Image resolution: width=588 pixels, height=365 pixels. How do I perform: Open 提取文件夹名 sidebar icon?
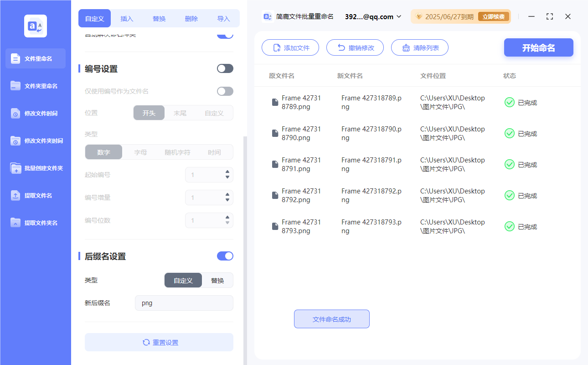[x=15, y=223]
